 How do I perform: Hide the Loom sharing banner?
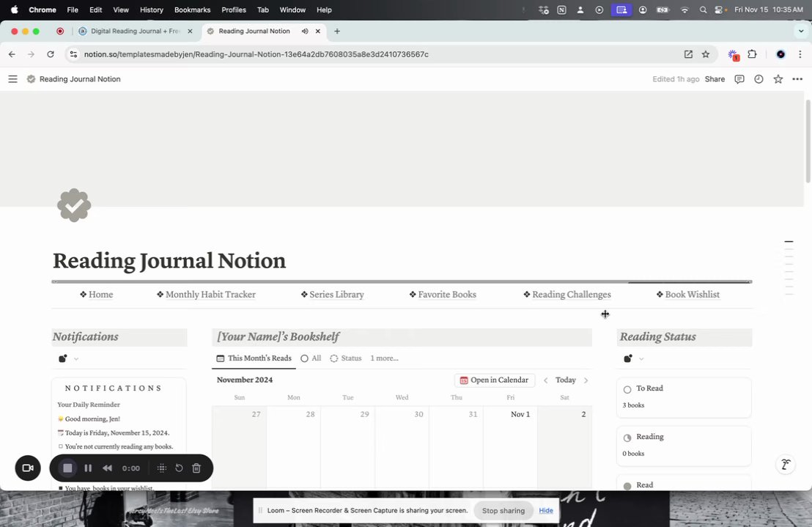tap(546, 510)
